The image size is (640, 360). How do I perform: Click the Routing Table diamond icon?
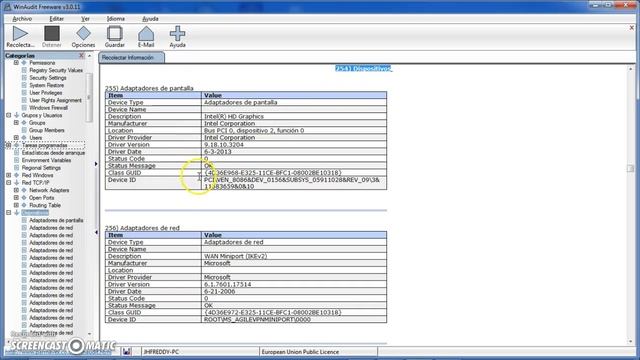tap(24, 205)
